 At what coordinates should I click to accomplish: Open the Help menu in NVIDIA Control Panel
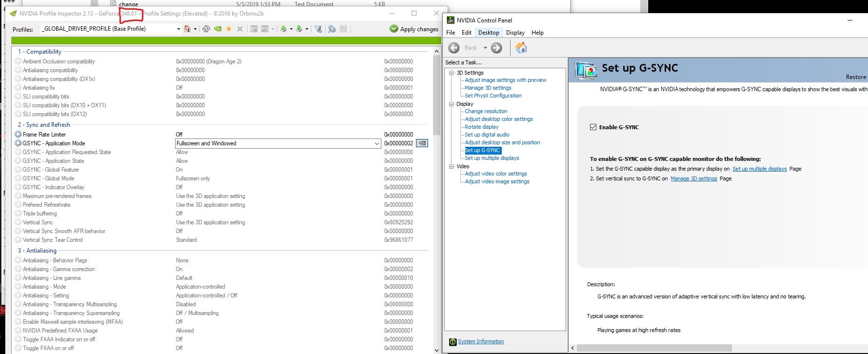tap(537, 33)
